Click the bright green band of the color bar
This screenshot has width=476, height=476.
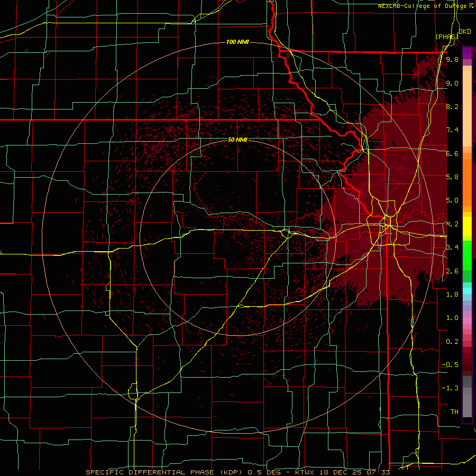pos(467,255)
